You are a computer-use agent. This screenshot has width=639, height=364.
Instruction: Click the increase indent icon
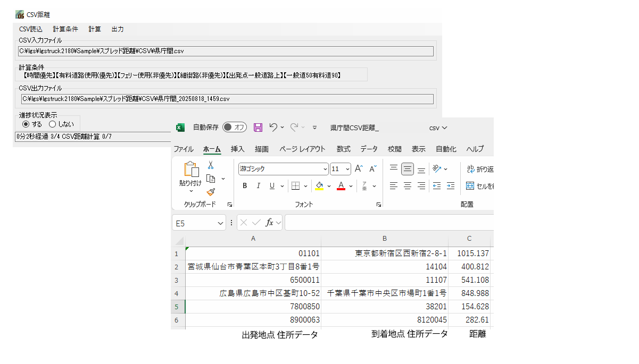pyautogui.click(x=451, y=186)
